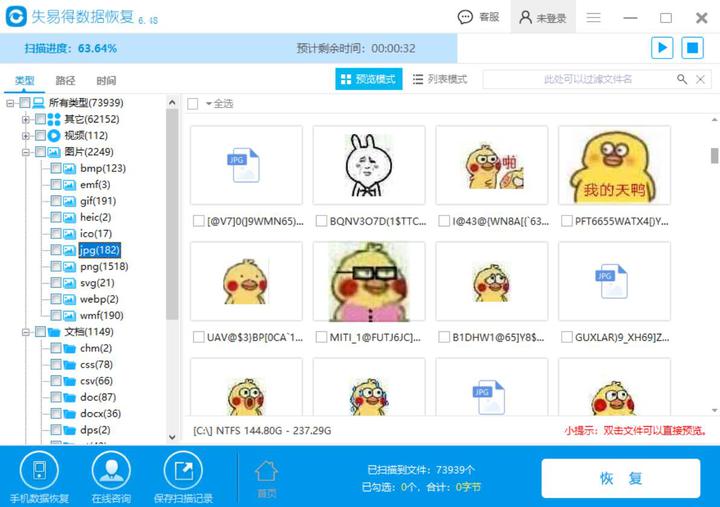Check the 所有类型 checkbox
This screenshot has height=507, width=720.
(25, 102)
